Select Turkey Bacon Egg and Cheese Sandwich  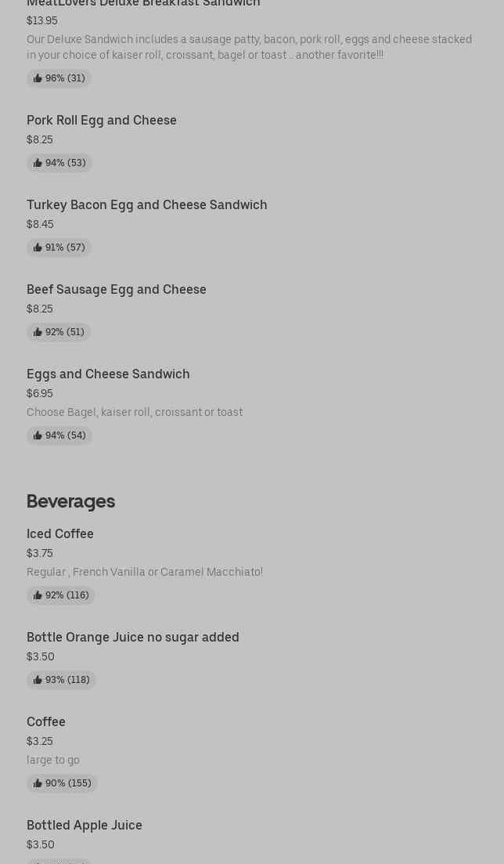[147, 204]
